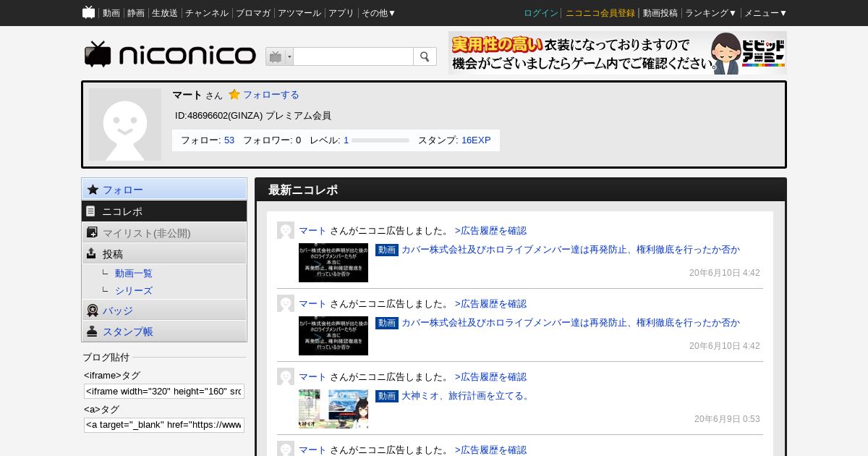Click the stamp icon beside スタンプ帳
This screenshot has width=868, height=456.
click(x=92, y=331)
